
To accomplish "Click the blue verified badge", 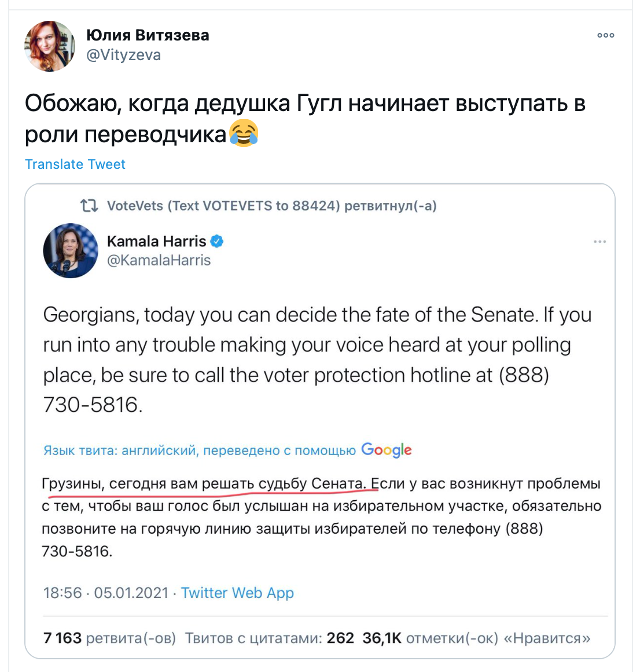I will [216, 241].
